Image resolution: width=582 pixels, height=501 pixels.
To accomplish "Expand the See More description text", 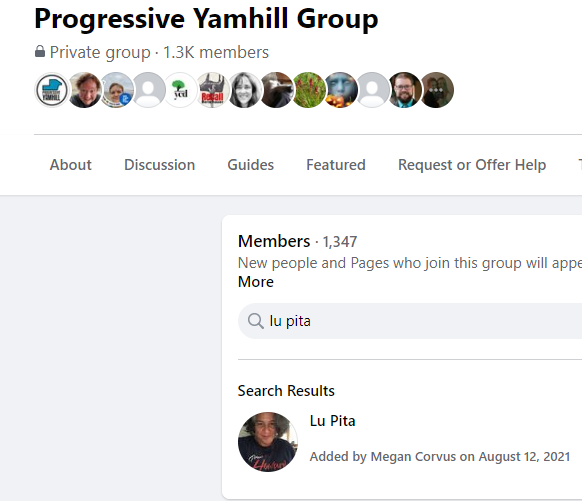I will coord(256,282).
